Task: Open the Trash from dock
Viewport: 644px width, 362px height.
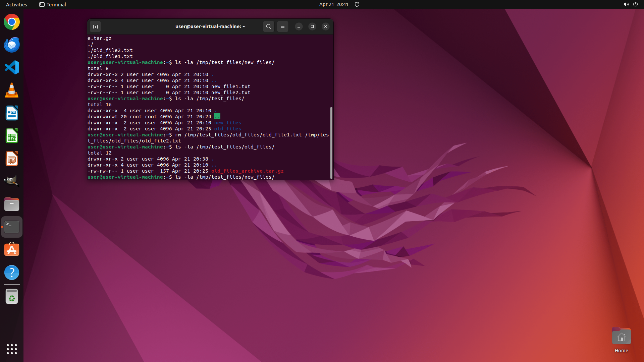Action: click(x=12, y=297)
